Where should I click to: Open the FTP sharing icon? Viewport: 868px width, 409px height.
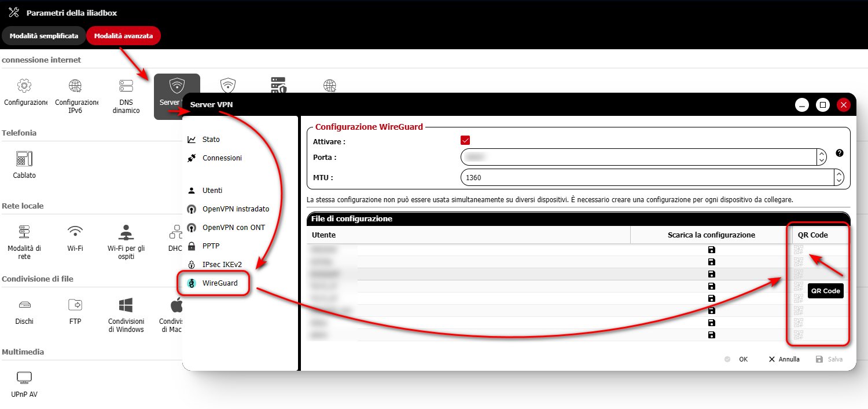(x=75, y=305)
